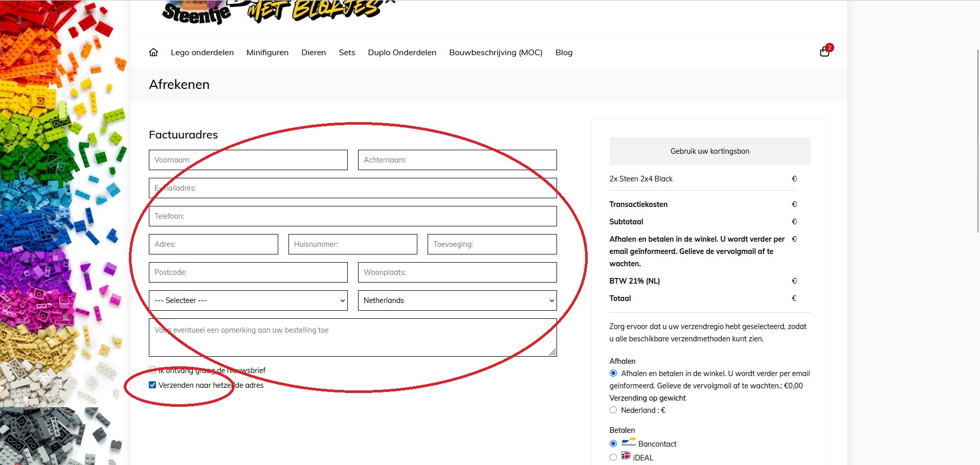Screen dimensions: 980x465
Task: Expand the Netherlands country dropdown
Action: pos(457,300)
